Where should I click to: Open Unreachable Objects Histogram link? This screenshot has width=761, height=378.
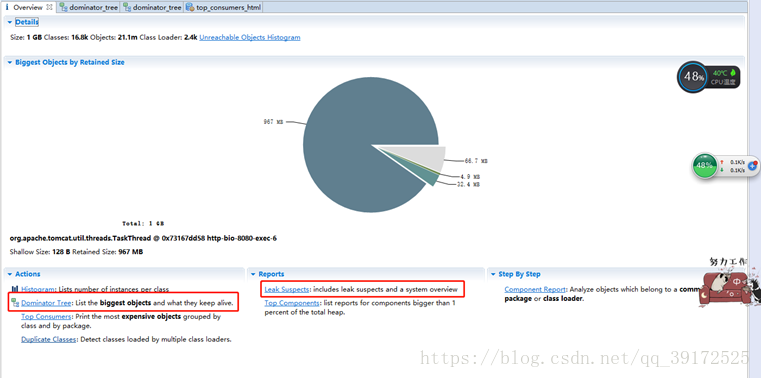tap(249, 37)
